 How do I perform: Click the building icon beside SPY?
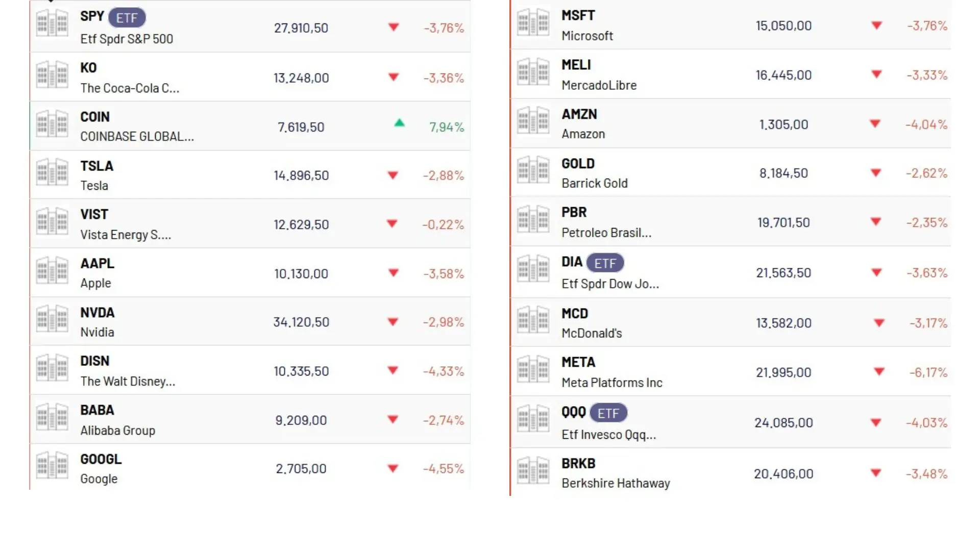click(52, 23)
